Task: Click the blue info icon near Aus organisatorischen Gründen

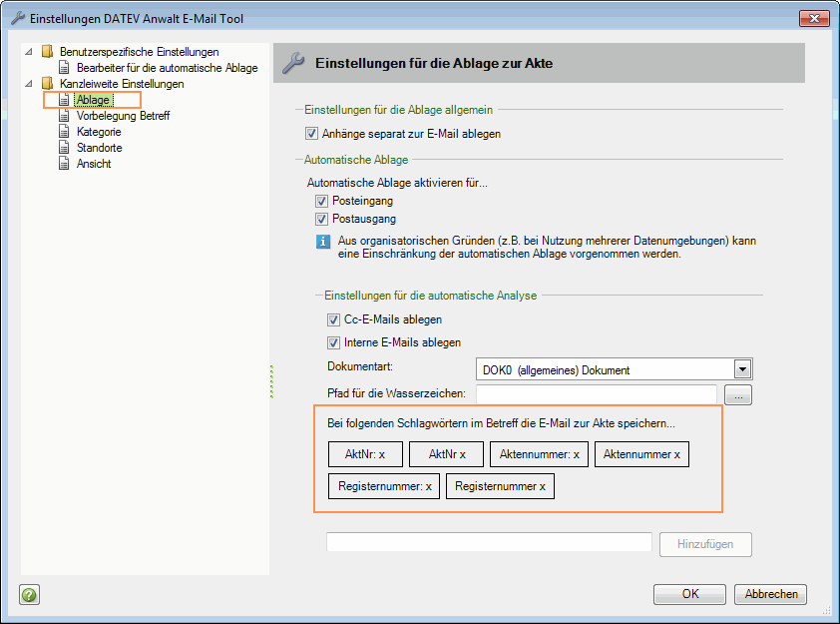Action: (322, 242)
